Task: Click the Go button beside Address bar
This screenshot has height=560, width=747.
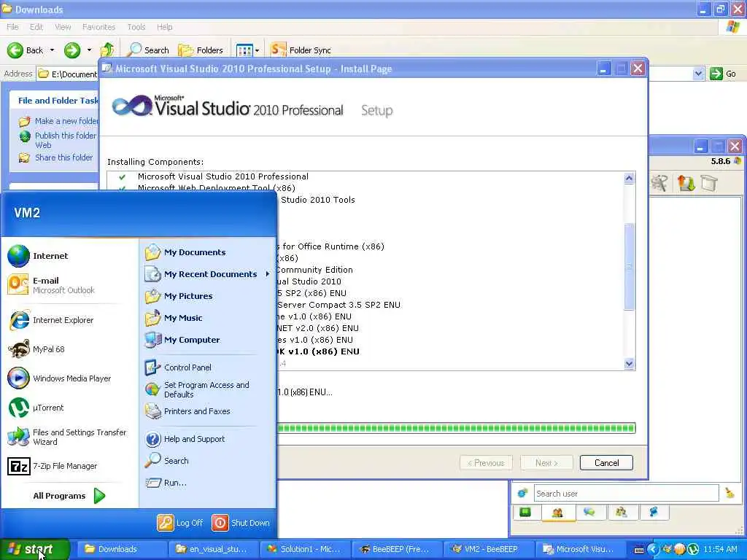Action: [723, 74]
